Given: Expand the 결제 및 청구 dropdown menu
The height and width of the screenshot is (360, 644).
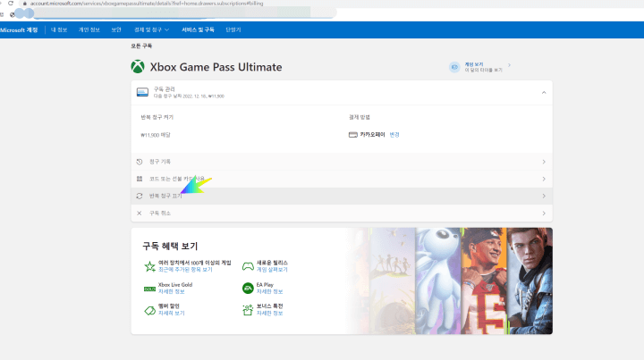Looking at the screenshot, I should (x=151, y=30).
